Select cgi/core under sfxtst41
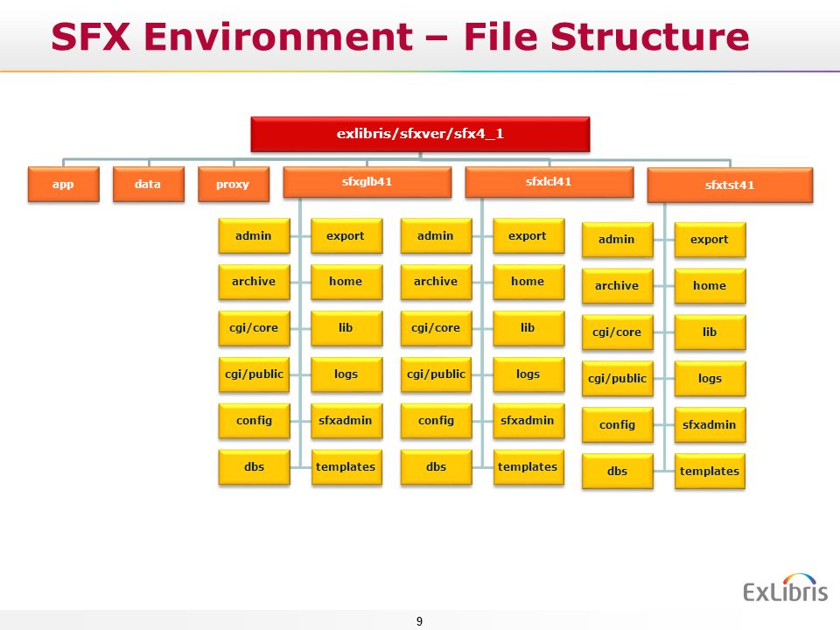 [618, 332]
